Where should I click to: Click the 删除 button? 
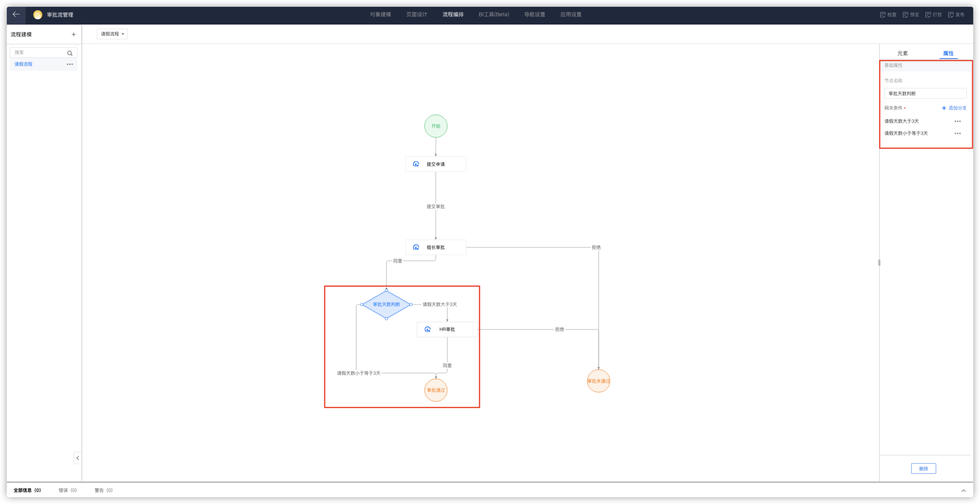(923, 469)
